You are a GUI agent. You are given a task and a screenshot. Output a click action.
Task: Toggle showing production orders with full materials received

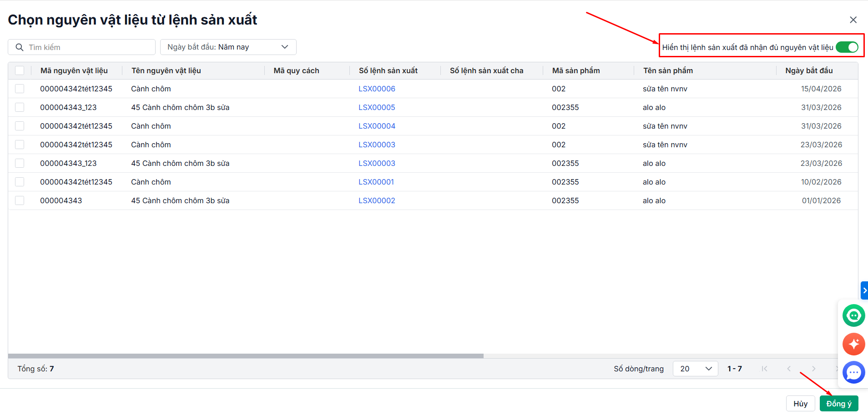[847, 47]
